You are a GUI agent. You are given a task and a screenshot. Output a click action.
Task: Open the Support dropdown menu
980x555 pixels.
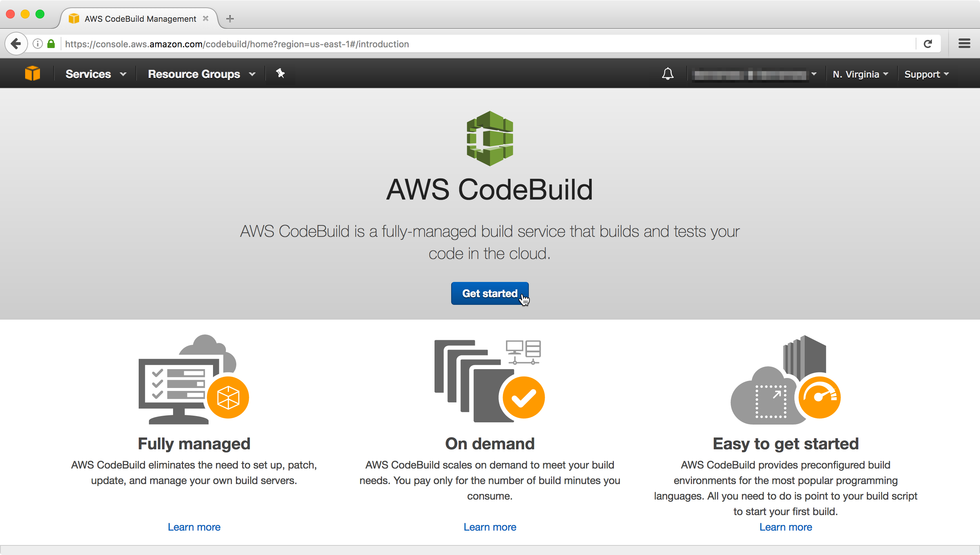pos(926,74)
